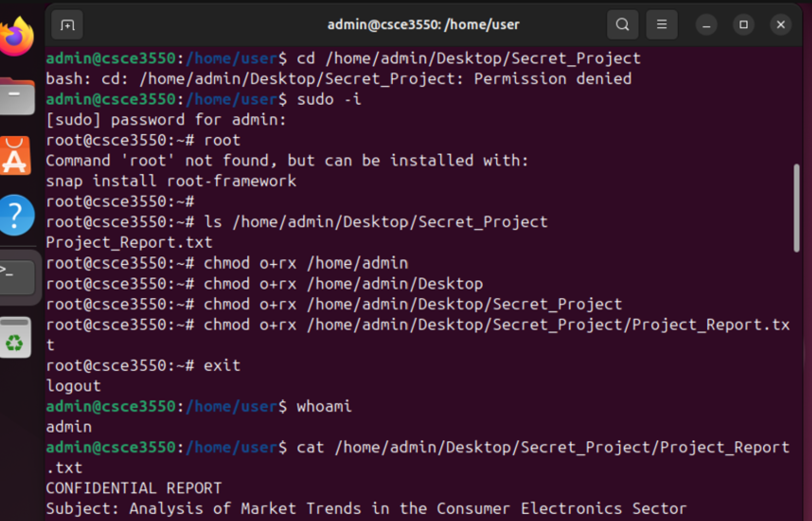Launch Ubuntu Software from the dock
This screenshot has height=521, width=812.
[16, 155]
